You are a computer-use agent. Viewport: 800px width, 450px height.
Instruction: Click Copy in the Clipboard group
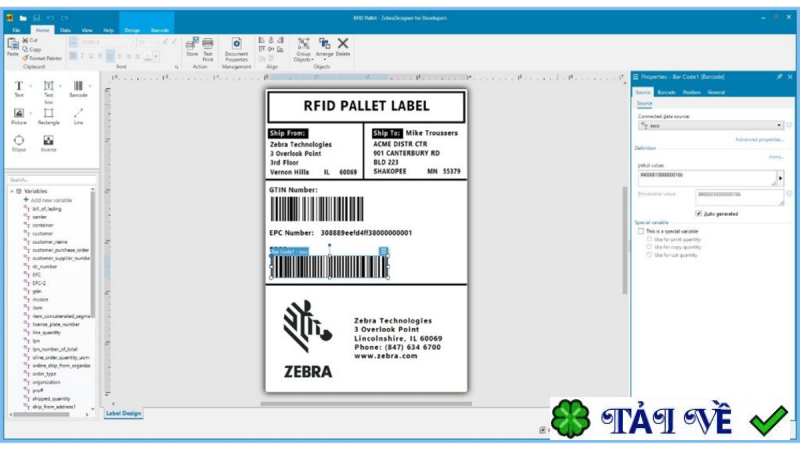coord(31,49)
